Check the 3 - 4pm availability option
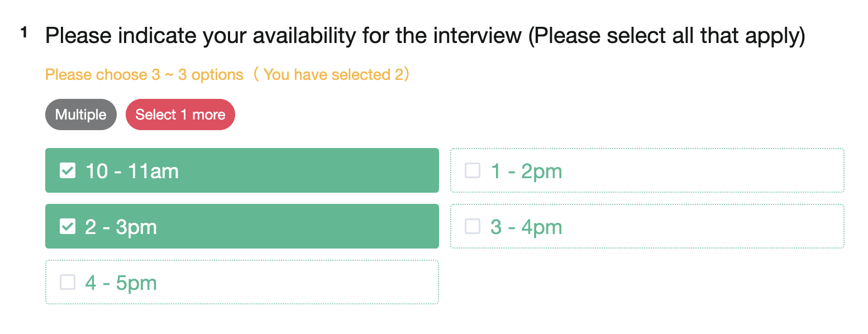868x334 pixels. pos(647,226)
